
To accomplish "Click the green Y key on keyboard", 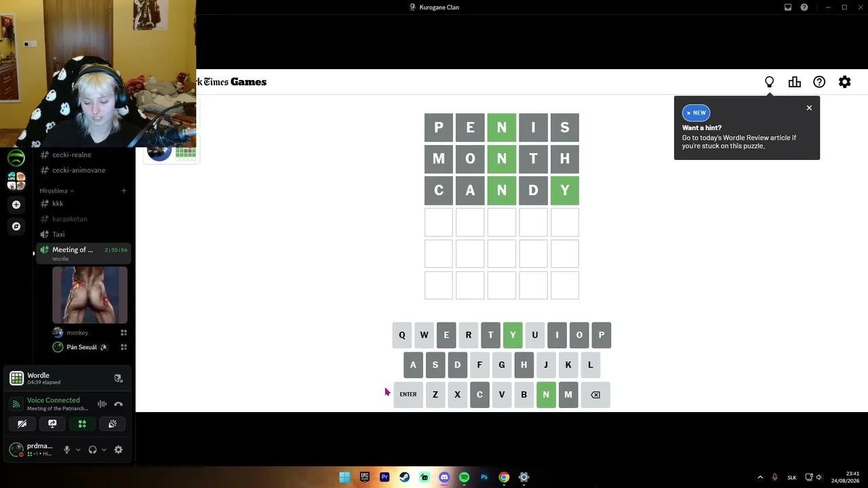I will [x=513, y=335].
